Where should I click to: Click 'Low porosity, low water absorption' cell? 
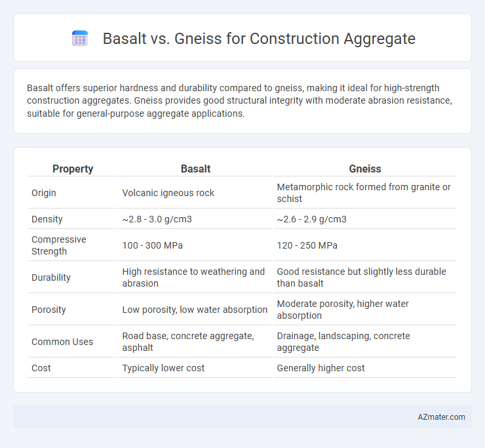[195, 310]
